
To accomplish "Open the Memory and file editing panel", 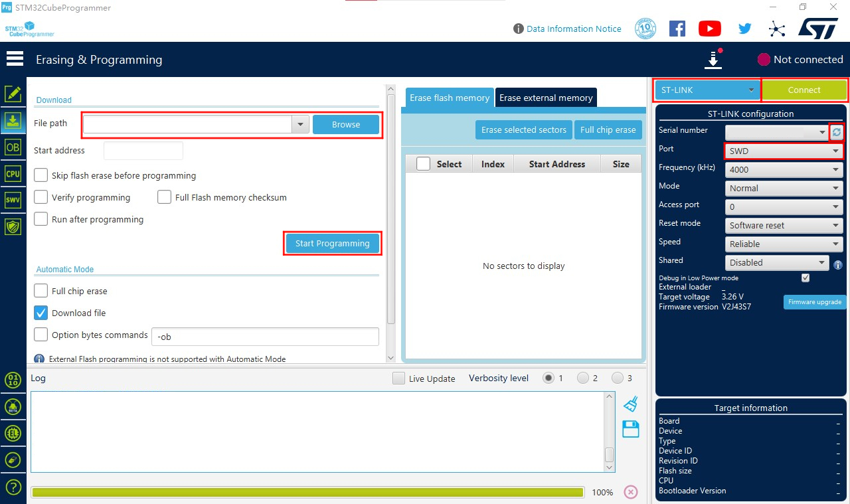I will pos(13,93).
